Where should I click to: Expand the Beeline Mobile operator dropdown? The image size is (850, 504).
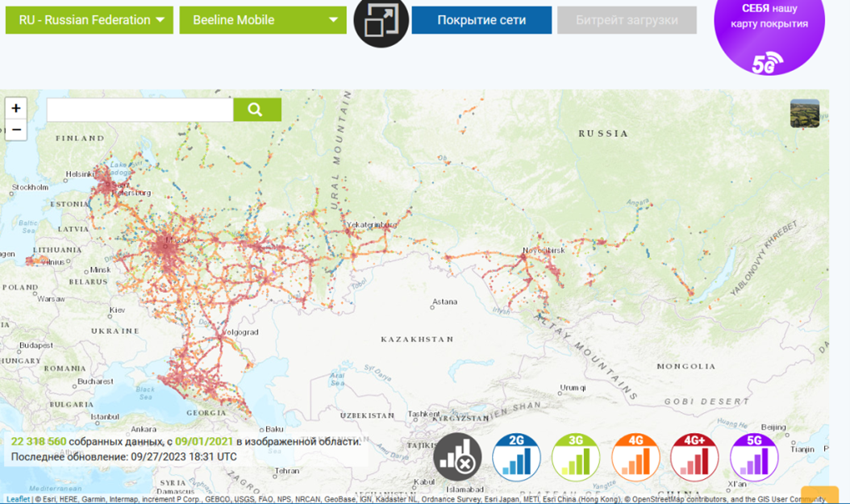coord(263,20)
